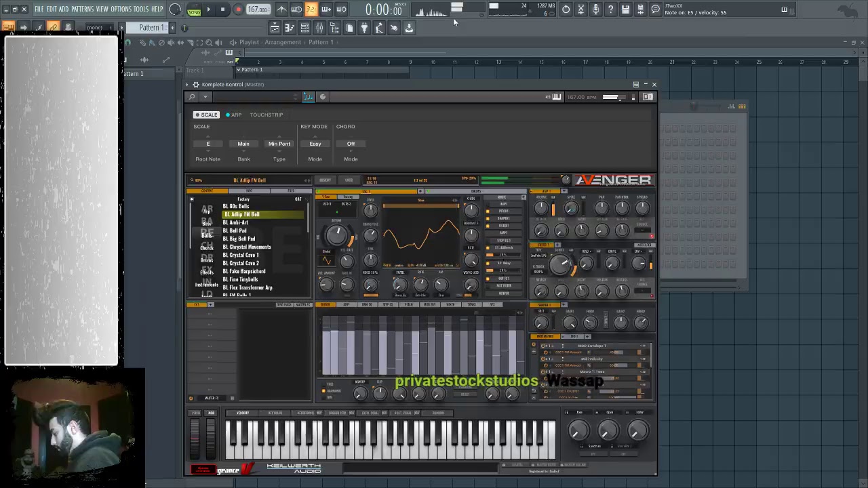Open the TOOLS menu
Image resolution: width=868 pixels, height=488 pixels.
140,9
